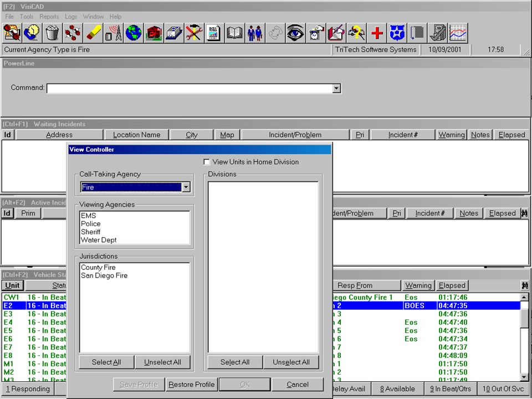
Task: Click the blue police badge icon
Action: pos(397,33)
